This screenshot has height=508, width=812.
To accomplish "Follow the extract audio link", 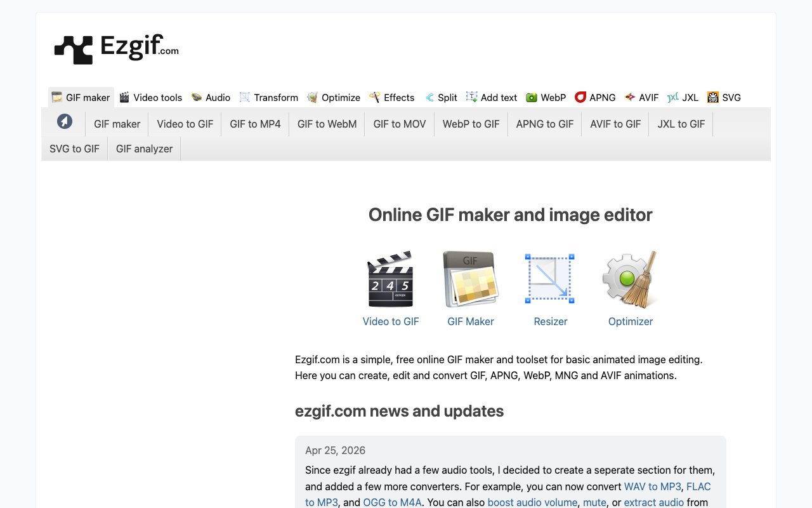I will tap(654, 502).
